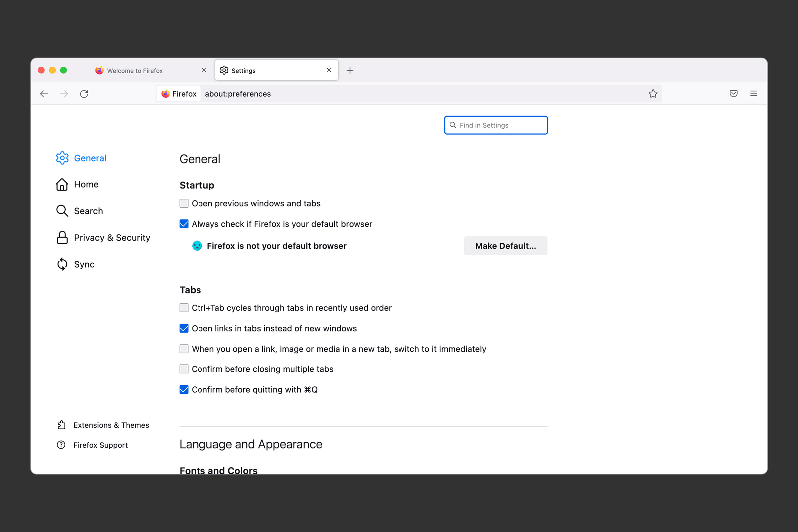Viewport: 798px width, 532px height.
Task: Click the back navigation arrow
Action: click(x=44, y=94)
